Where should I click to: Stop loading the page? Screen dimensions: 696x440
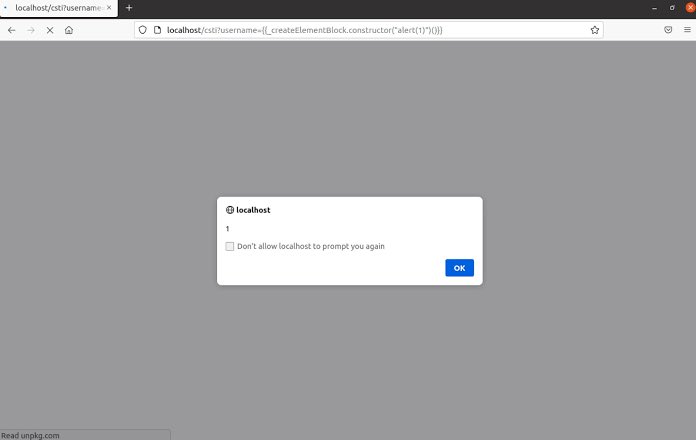50,30
